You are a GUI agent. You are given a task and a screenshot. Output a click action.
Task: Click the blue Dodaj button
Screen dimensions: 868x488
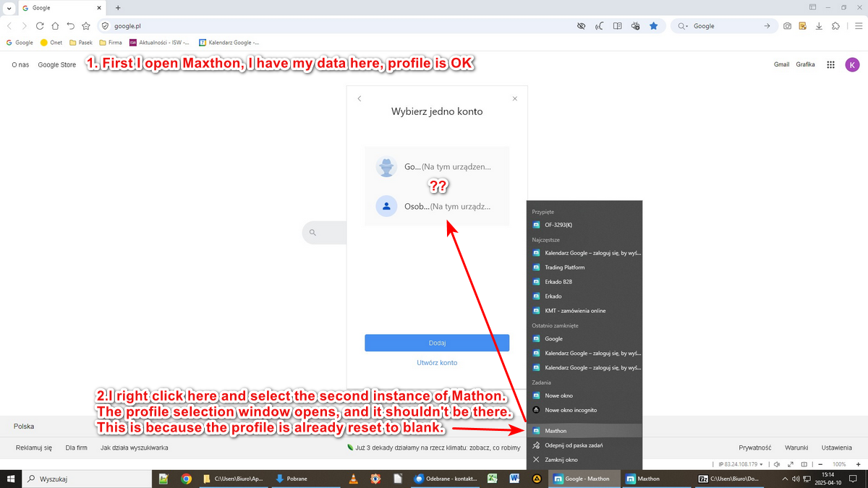[x=437, y=343]
